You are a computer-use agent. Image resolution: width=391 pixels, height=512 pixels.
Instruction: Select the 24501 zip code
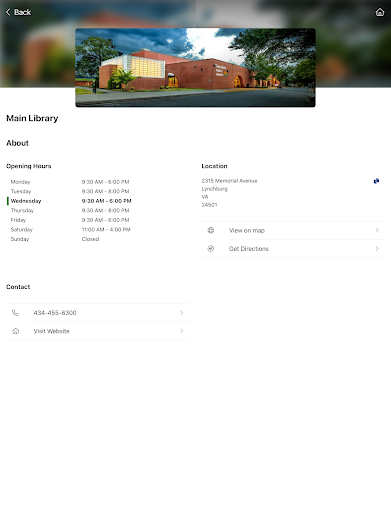pyautogui.click(x=209, y=205)
